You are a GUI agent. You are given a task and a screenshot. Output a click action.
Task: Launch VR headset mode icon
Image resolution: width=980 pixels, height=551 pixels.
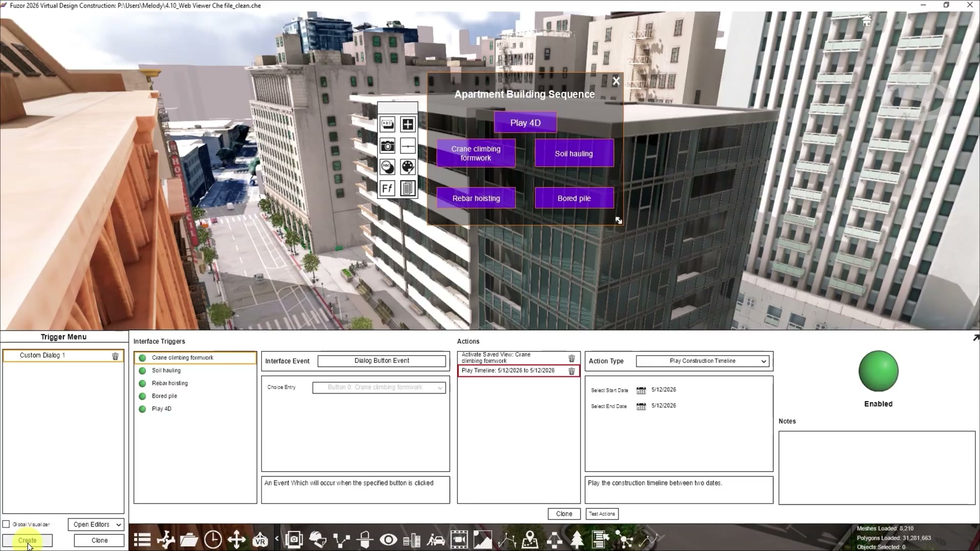[x=260, y=539]
